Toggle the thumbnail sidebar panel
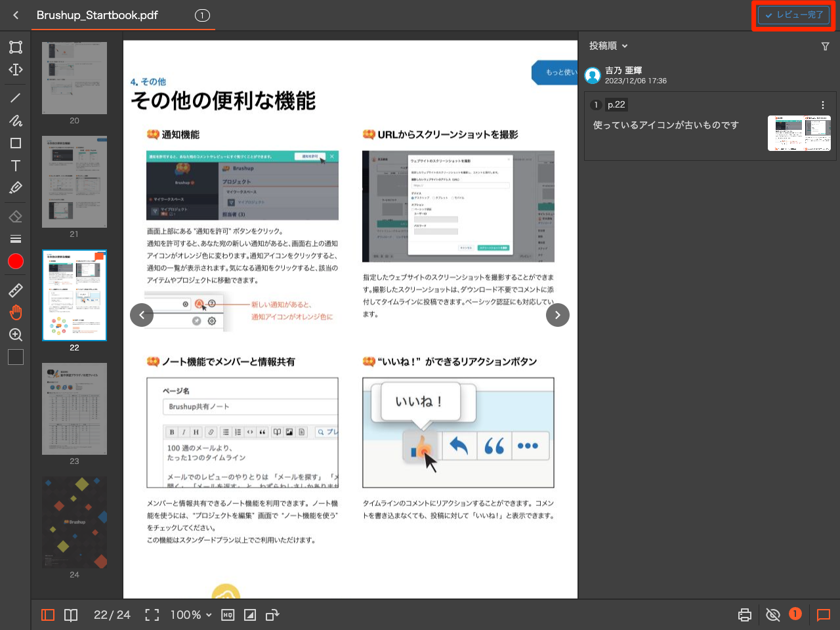This screenshot has width=840, height=630. [47, 615]
